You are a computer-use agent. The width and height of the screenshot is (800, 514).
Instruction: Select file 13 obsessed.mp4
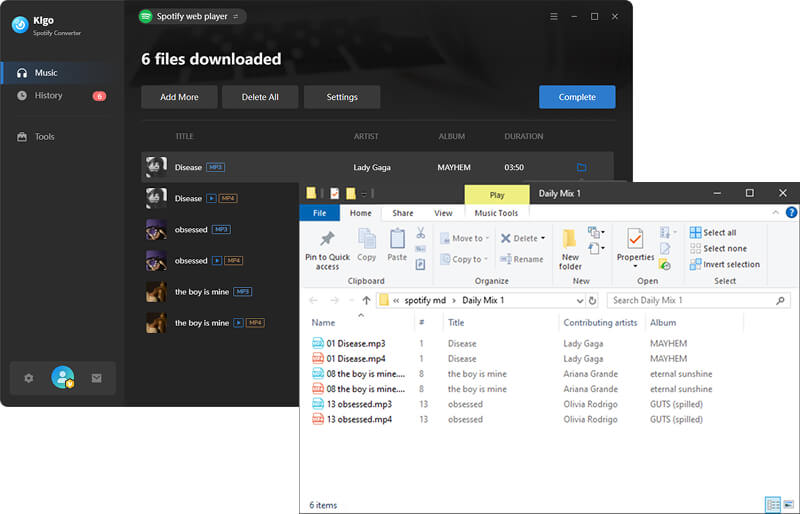tap(352, 420)
